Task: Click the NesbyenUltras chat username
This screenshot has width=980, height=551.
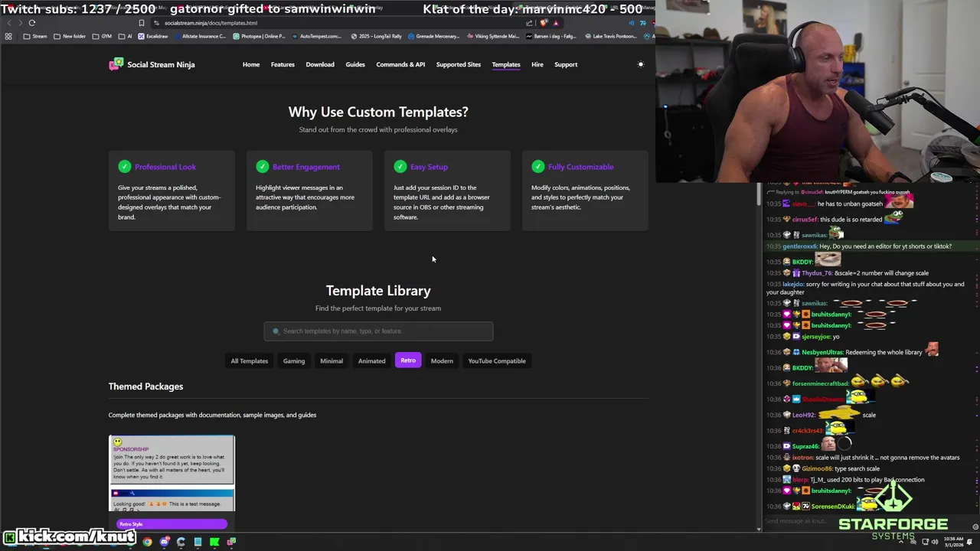Action: pos(822,352)
